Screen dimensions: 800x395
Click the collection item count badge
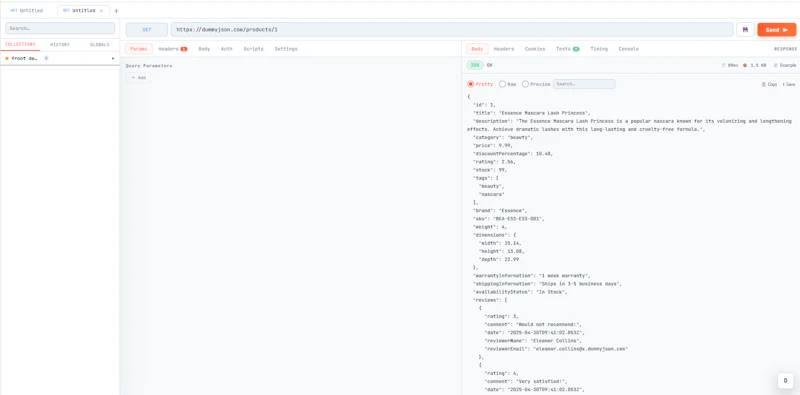[46, 59]
